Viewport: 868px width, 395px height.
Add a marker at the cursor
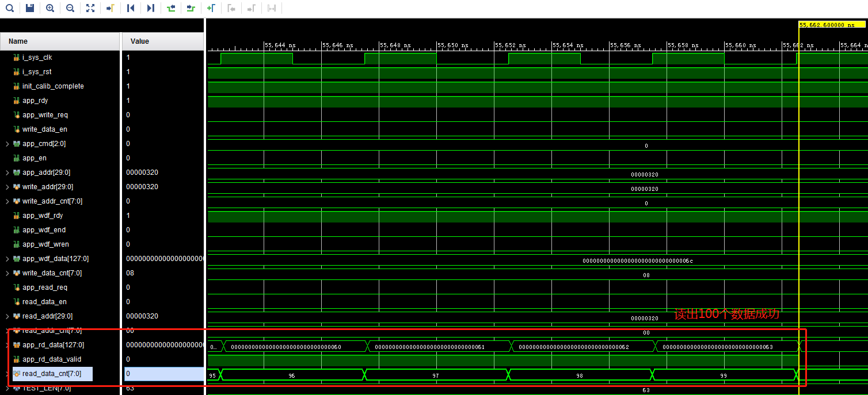(x=211, y=8)
